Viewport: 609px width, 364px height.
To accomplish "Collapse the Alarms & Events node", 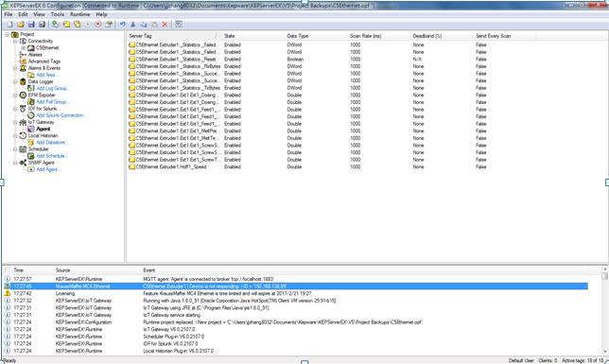I will tap(15, 68).
